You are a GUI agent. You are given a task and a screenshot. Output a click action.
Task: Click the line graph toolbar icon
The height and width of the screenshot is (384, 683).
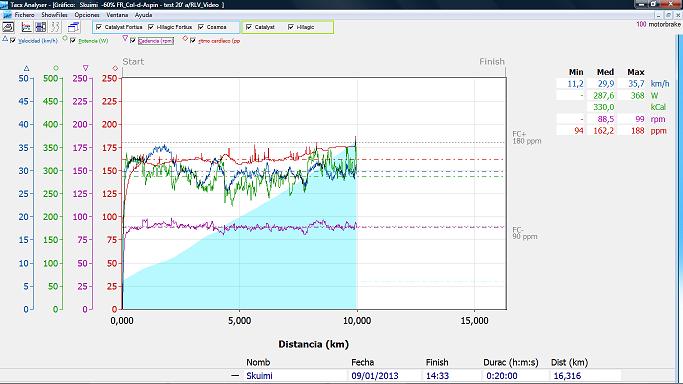coord(26,27)
